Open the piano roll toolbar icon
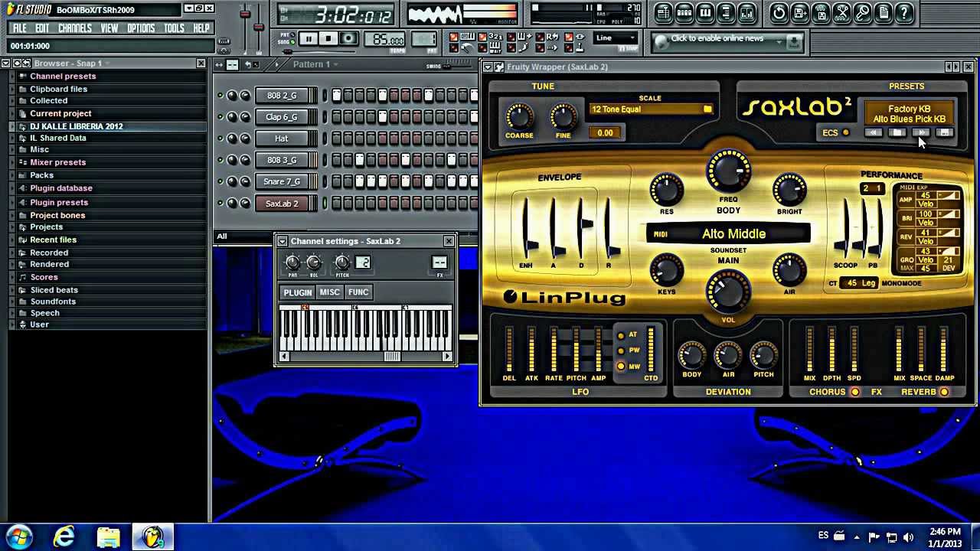 (706, 13)
